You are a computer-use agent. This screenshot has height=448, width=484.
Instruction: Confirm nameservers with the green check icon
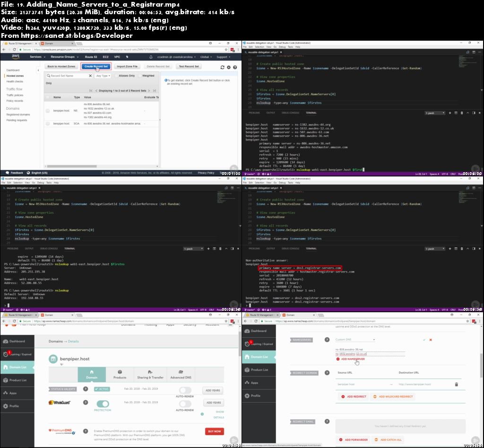coord(424,340)
